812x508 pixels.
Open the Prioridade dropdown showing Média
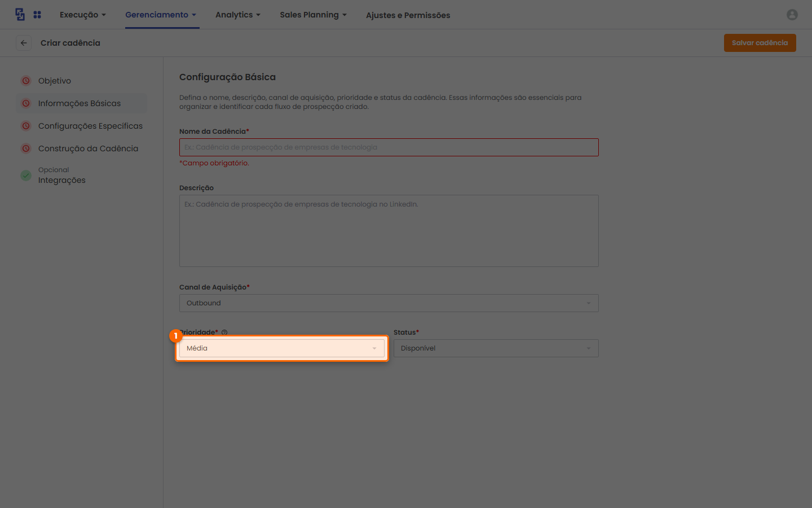tap(282, 348)
